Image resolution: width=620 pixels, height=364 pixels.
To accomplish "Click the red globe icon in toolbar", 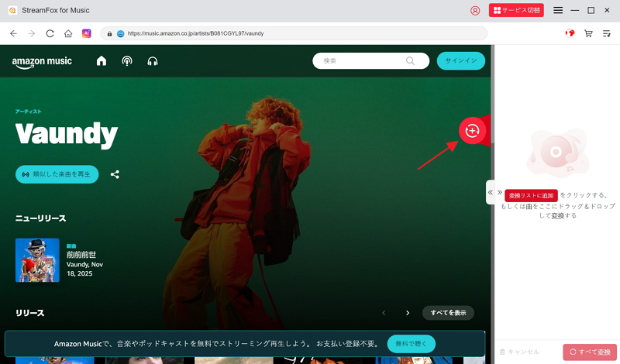I will pyautogui.click(x=570, y=33).
